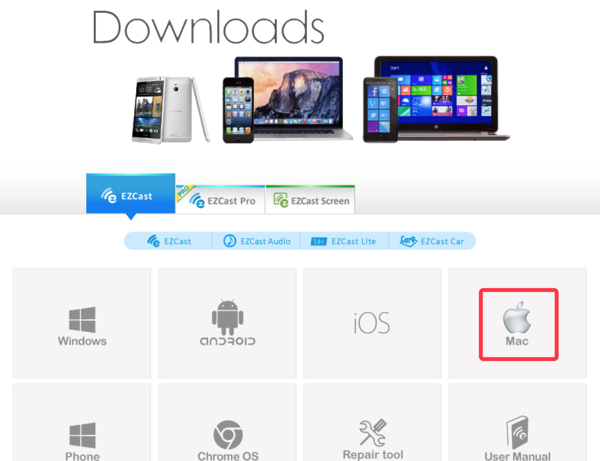Click the MacBook laptop image
The height and width of the screenshot is (461, 600).
pos(293,98)
